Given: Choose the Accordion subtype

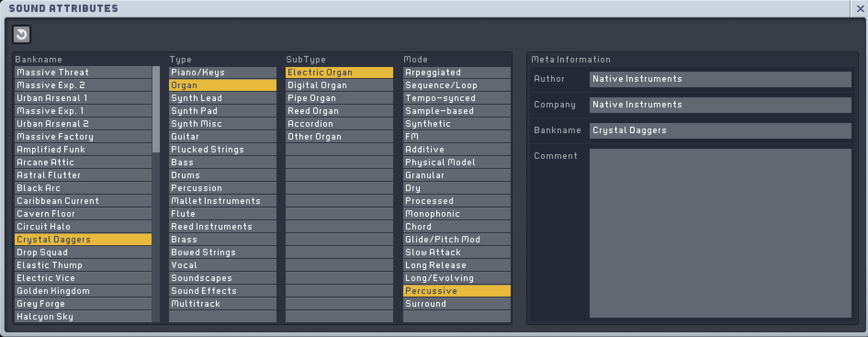Looking at the screenshot, I should coord(339,124).
